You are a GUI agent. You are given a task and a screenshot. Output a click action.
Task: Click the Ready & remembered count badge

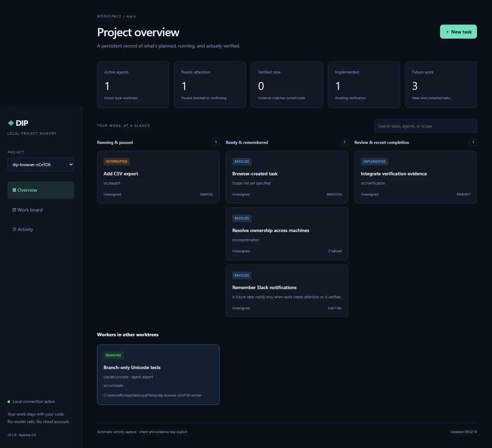344,142
